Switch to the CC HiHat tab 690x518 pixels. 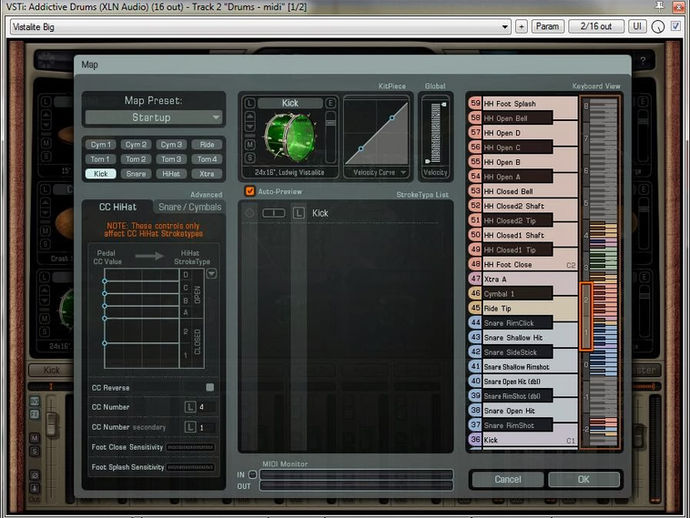tap(117, 207)
